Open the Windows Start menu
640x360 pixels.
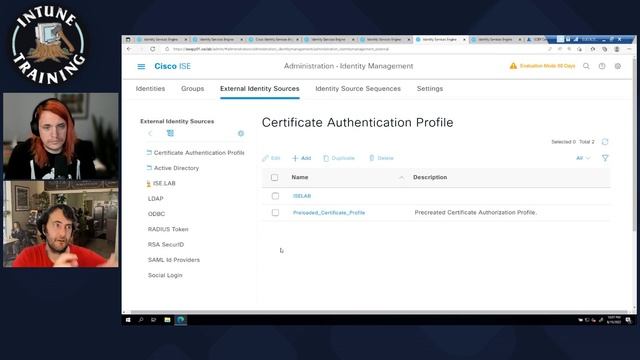[x=128, y=320]
